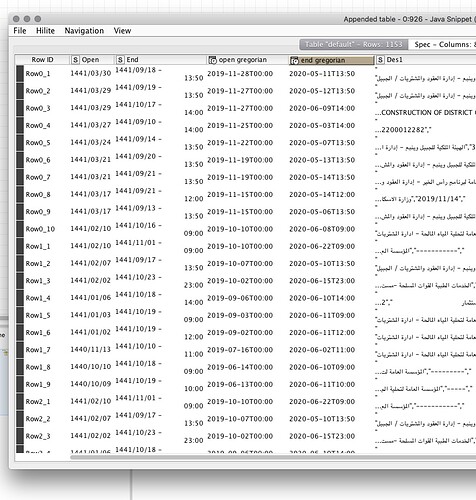The height and width of the screenshot is (500, 476).
Task: Click the Row ID column header
Action: 42,60
